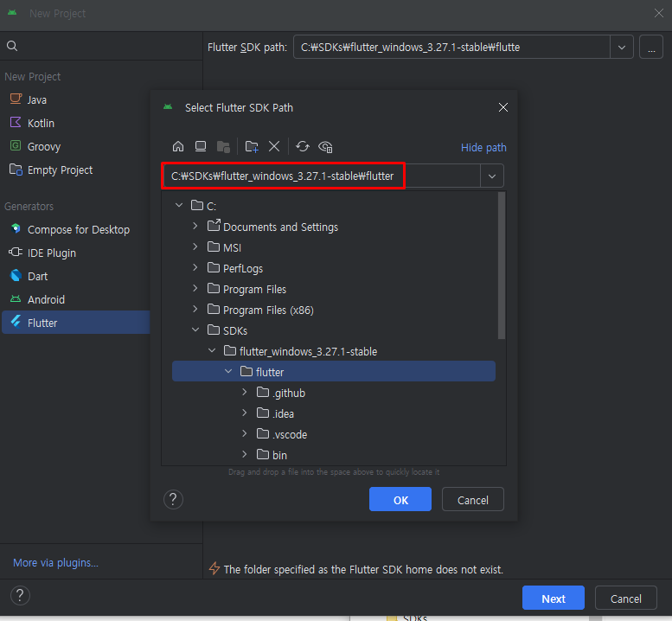Click the Home directory icon in the file chooser

[x=178, y=146]
